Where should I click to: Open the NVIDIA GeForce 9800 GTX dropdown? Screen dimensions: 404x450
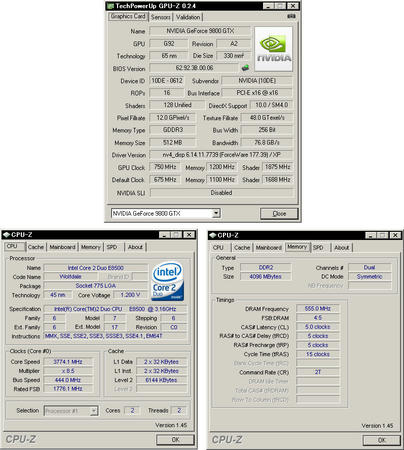point(216,213)
